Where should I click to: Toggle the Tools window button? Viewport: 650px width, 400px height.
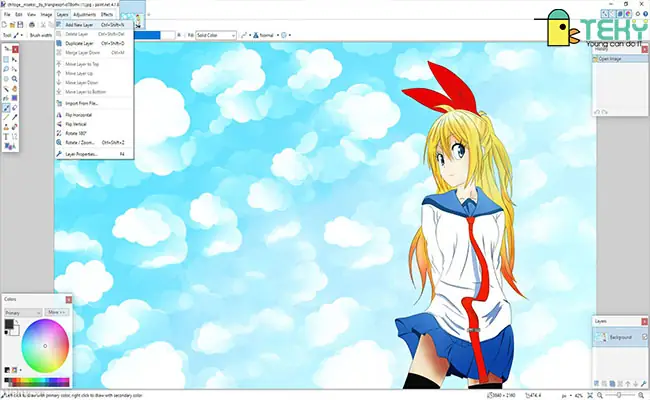tap(604, 14)
